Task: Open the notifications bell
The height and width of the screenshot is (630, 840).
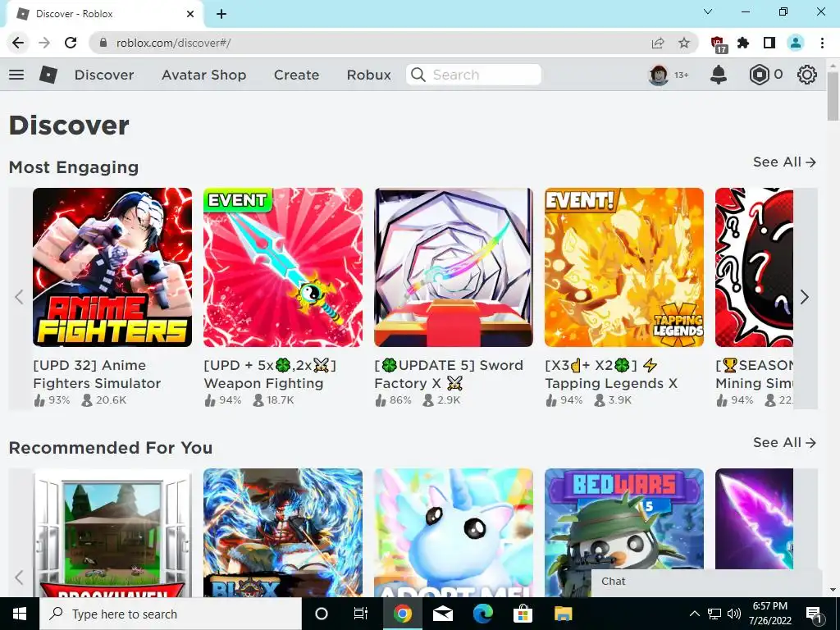Action: coord(719,75)
